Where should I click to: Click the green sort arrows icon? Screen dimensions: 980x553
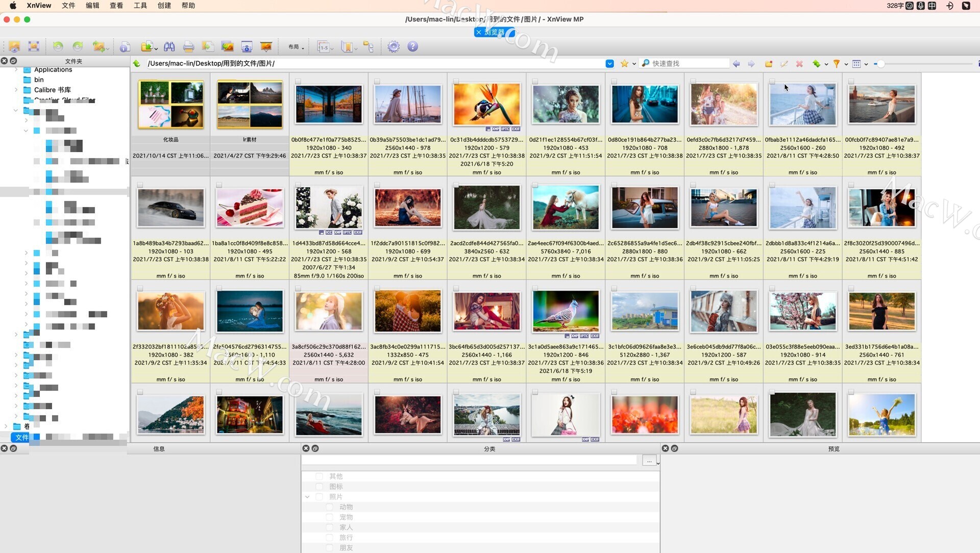tap(817, 64)
